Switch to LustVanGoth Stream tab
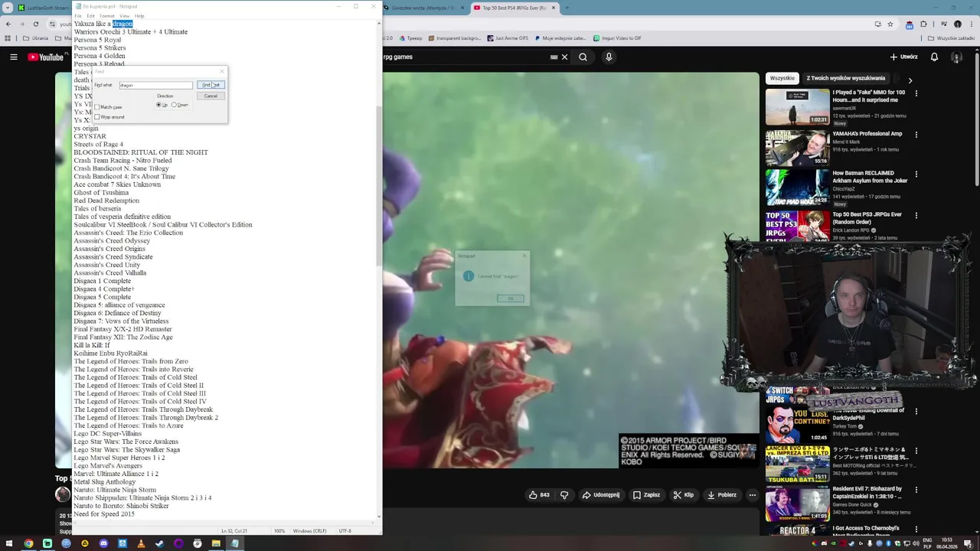 (x=42, y=8)
